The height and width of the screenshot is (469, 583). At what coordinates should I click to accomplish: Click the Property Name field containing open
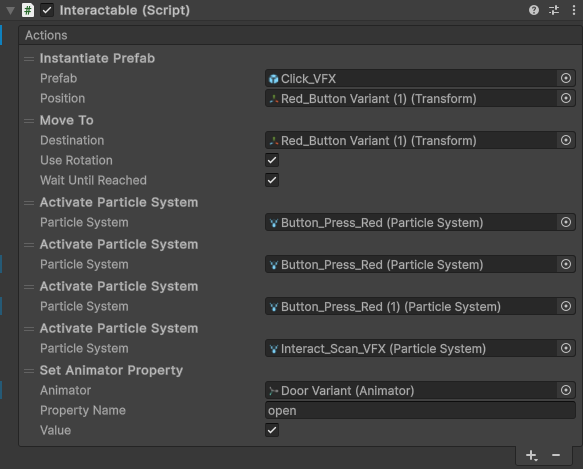click(x=420, y=410)
